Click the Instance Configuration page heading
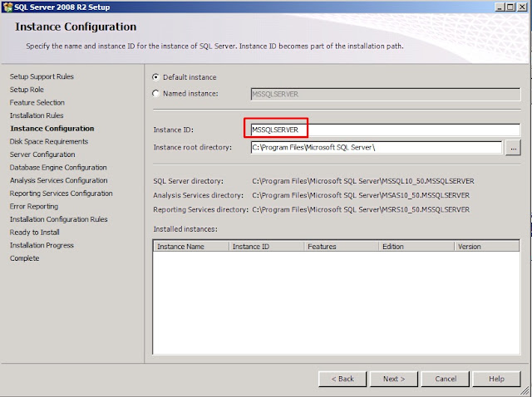This screenshot has width=532, height=397. [x=76, y=27]
